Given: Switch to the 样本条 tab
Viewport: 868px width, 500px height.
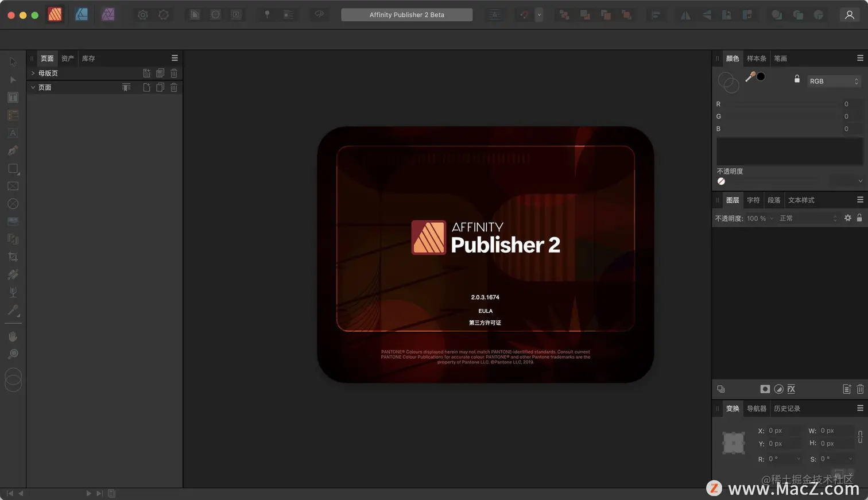Looking at the screenshot, I should (757, 59).
